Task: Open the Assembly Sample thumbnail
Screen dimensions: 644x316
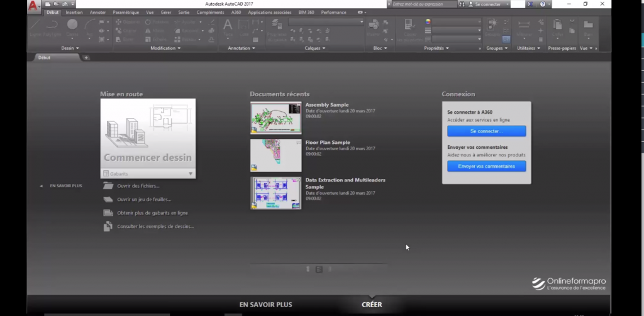Action: coord(275,117)
